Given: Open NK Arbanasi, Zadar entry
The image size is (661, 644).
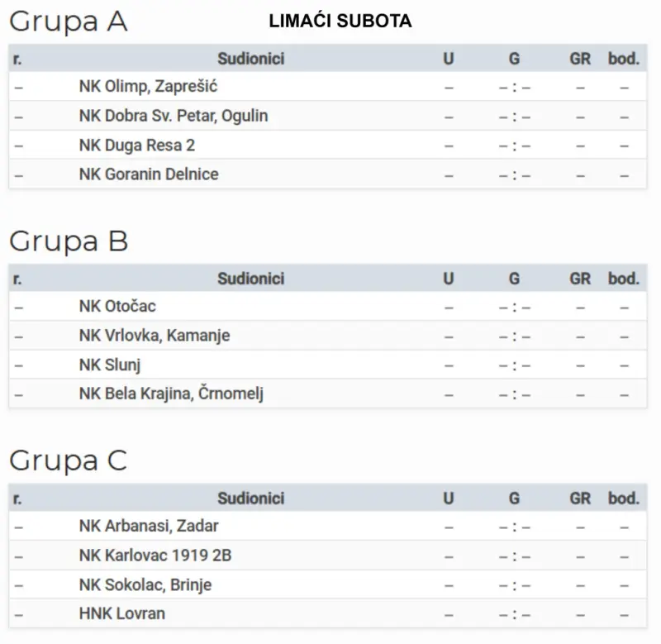Looking at the screenshot, I should (149, 527).
